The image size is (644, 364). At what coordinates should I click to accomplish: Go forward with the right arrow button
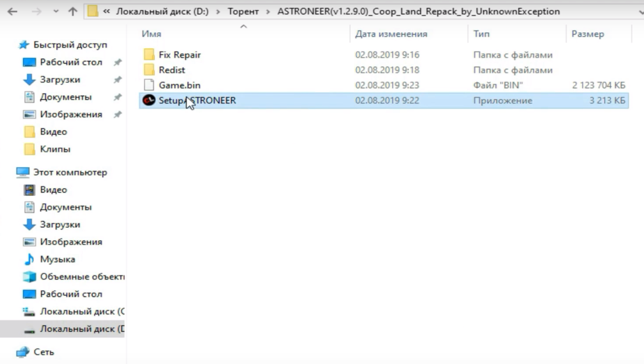(36, 11)
